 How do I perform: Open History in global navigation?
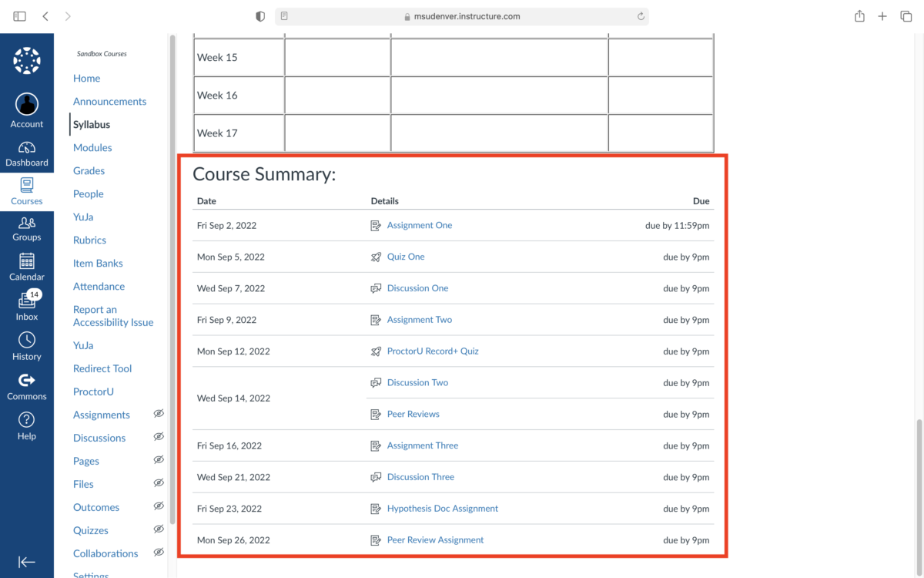pyautogui.click(x=27, y=347)
